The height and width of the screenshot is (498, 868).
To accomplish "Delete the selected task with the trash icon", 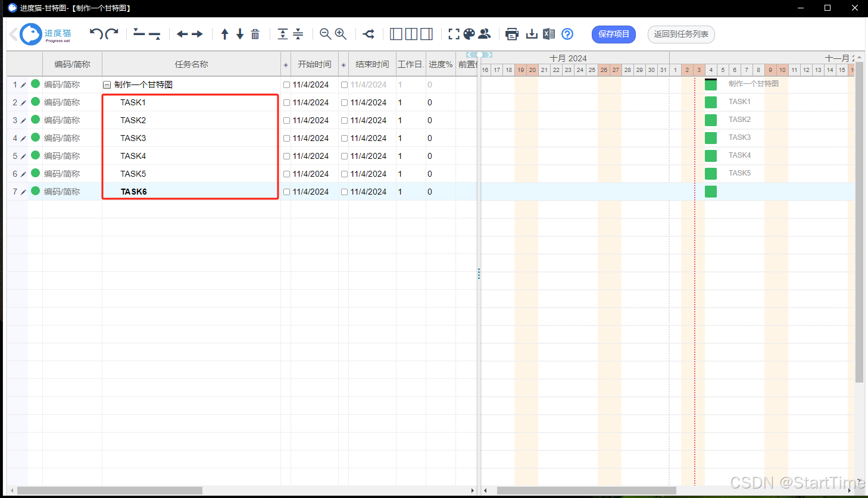I will 255,34.
